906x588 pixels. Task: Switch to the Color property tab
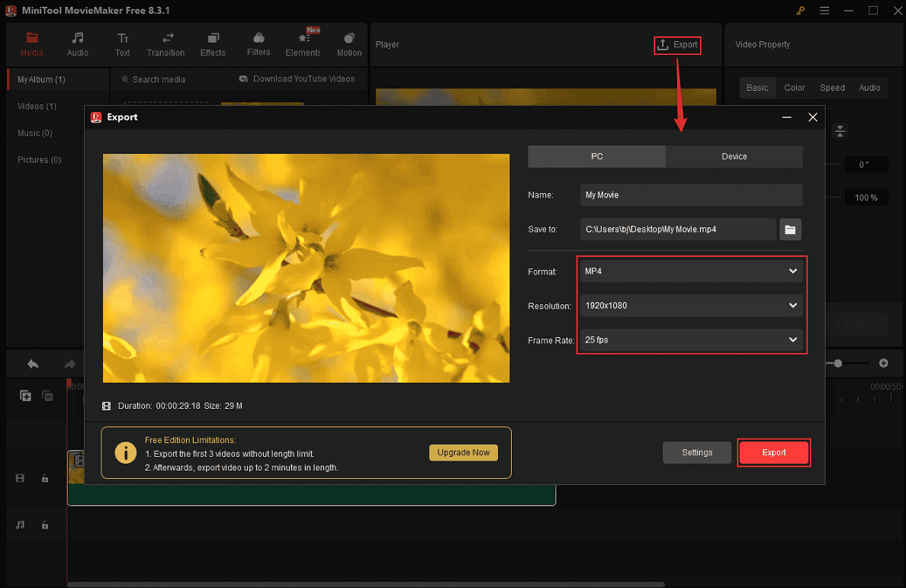click(794, 87)
